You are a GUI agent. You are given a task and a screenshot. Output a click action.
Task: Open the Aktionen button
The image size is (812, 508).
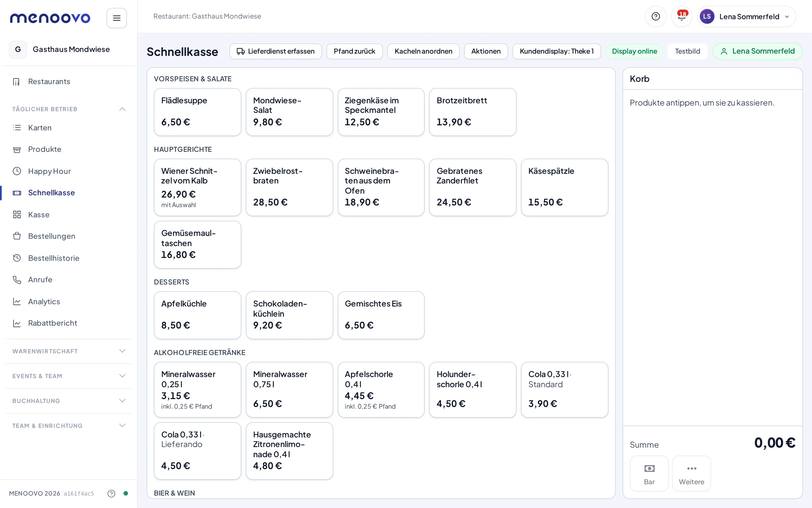tap(486, 51)
